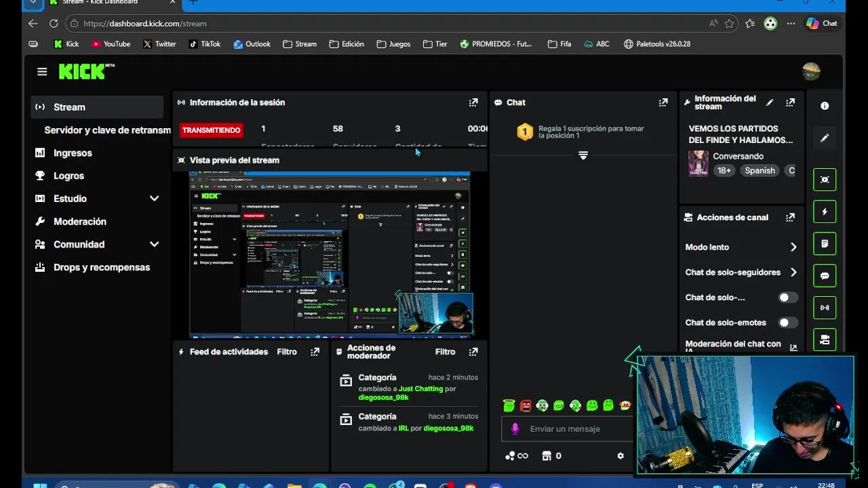
Task: Click the TRANSMITIENDO status badge
Action: pyautogui.click(x=211, y=130)
